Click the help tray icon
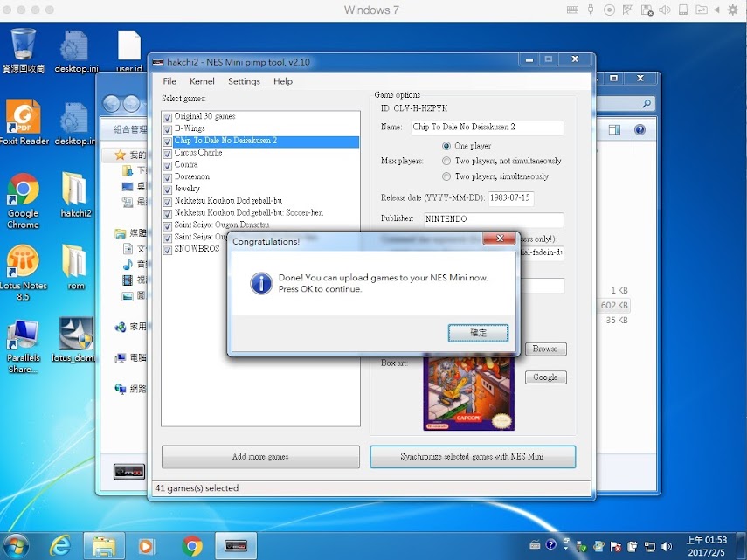Image resolution: width=747 pixels, height=560 pixels. [x=550, y=545]
